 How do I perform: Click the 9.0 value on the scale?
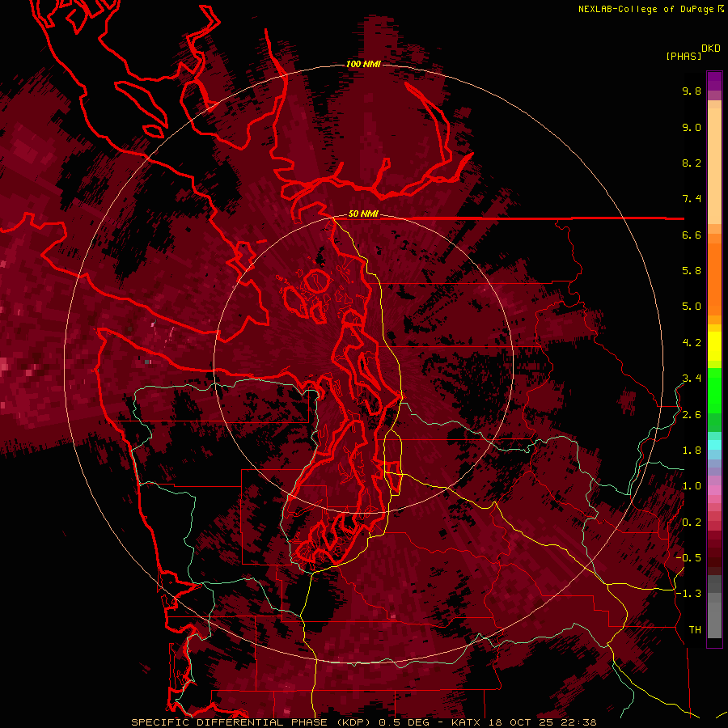(692, 127)
